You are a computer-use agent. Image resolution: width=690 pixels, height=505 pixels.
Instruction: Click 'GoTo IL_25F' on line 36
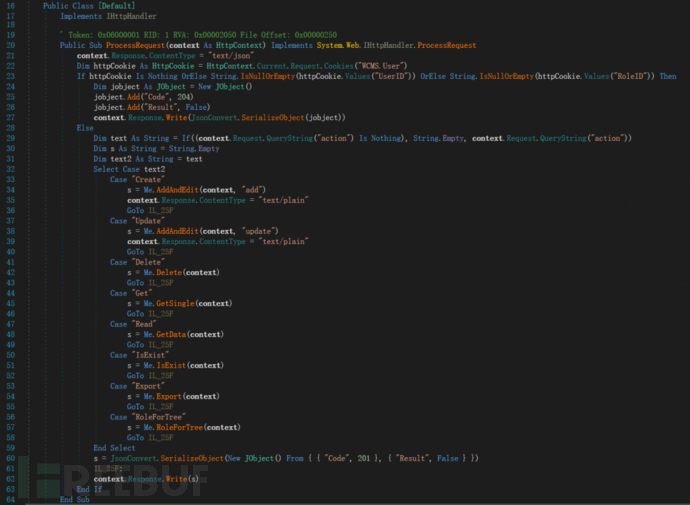pyautogui.click(x=150, y=211)
